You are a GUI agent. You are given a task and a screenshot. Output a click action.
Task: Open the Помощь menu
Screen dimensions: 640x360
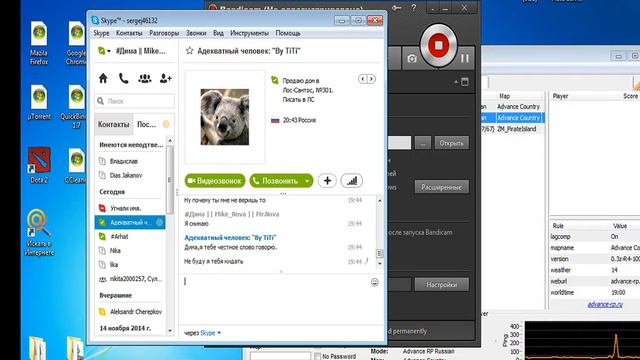288,33
